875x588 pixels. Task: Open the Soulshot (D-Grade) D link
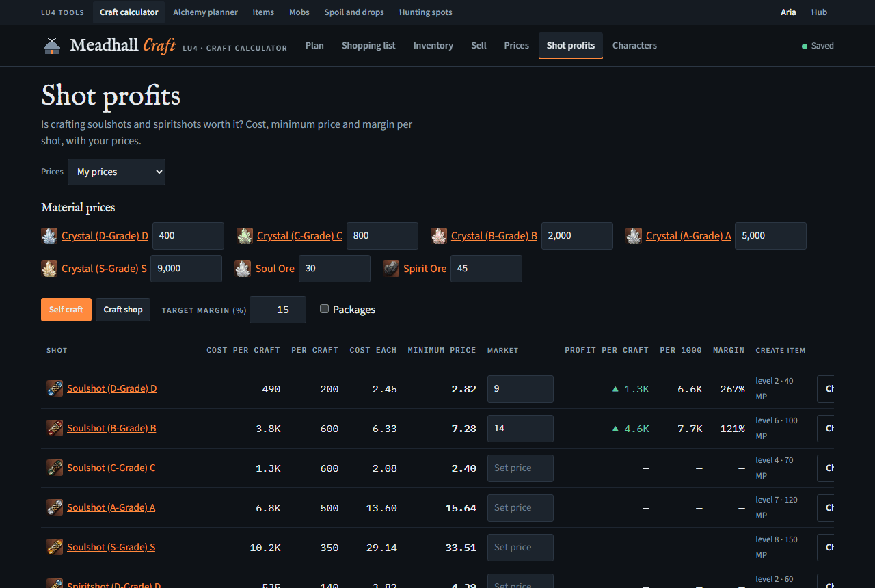click(112, 388)
